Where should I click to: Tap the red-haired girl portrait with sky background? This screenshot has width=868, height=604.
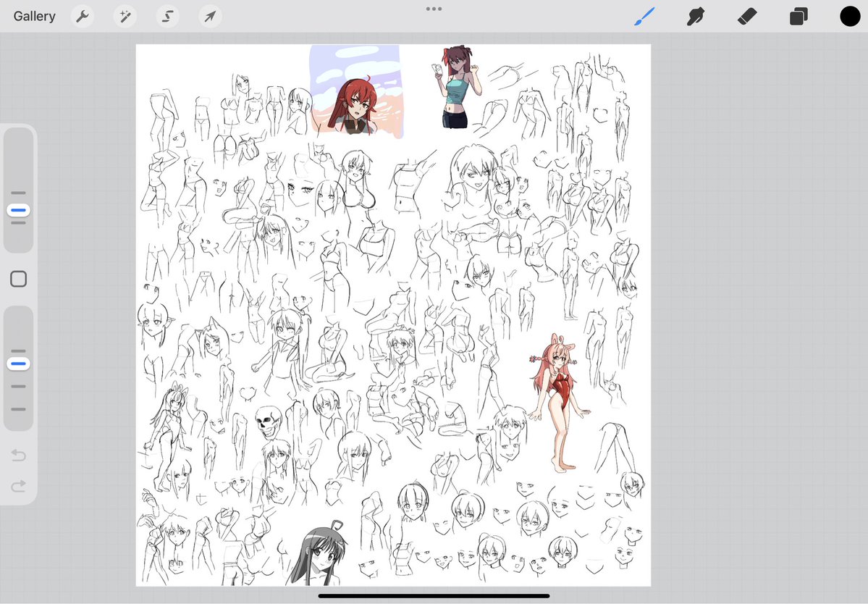pos(355,91)
